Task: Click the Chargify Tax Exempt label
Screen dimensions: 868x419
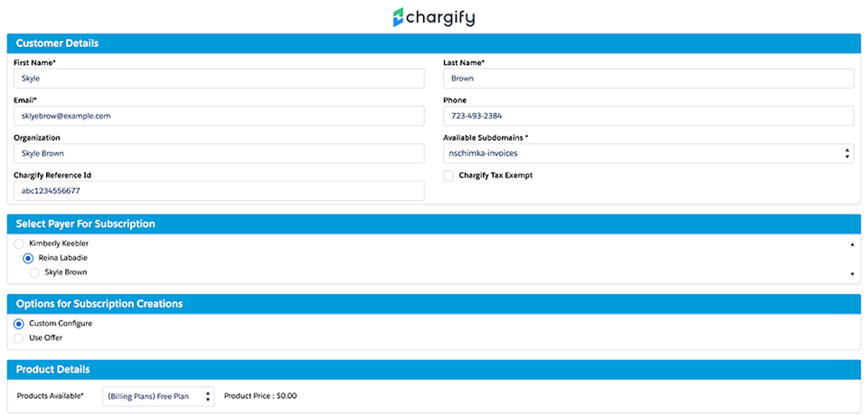Action: tap(496, 176)
